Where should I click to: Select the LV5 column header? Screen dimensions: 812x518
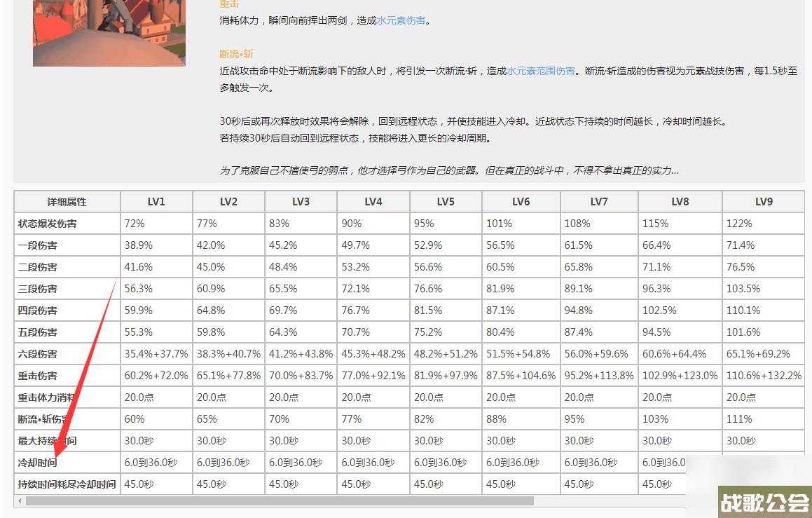point(446,201)
